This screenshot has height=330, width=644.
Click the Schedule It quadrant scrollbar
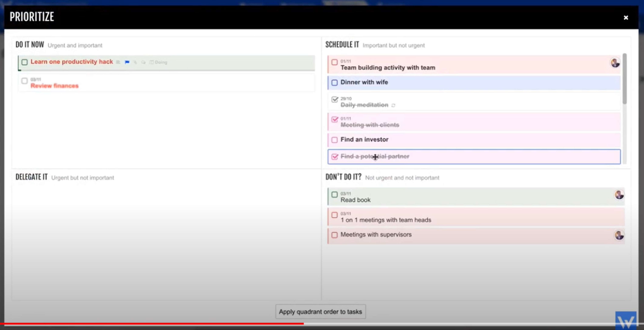click(624, 79)
